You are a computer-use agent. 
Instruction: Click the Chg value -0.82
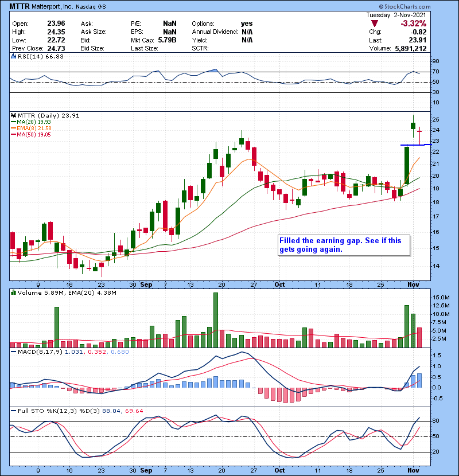coord(418,32)
